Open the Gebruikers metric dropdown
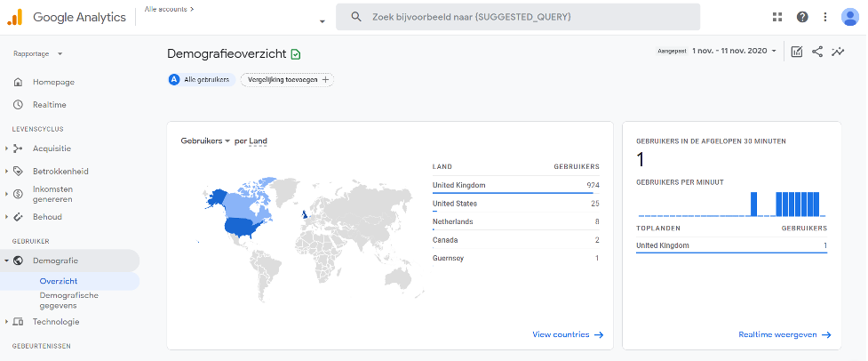 pos(205,140)
